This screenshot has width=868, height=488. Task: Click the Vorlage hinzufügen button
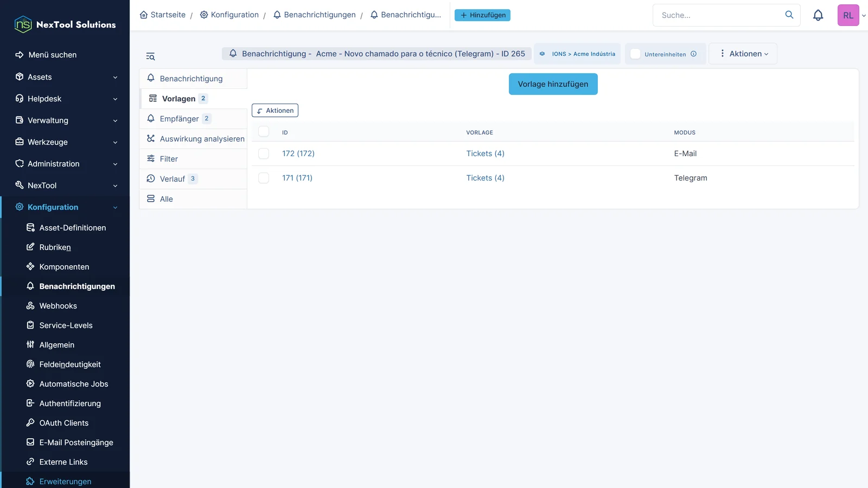(553, 84)
